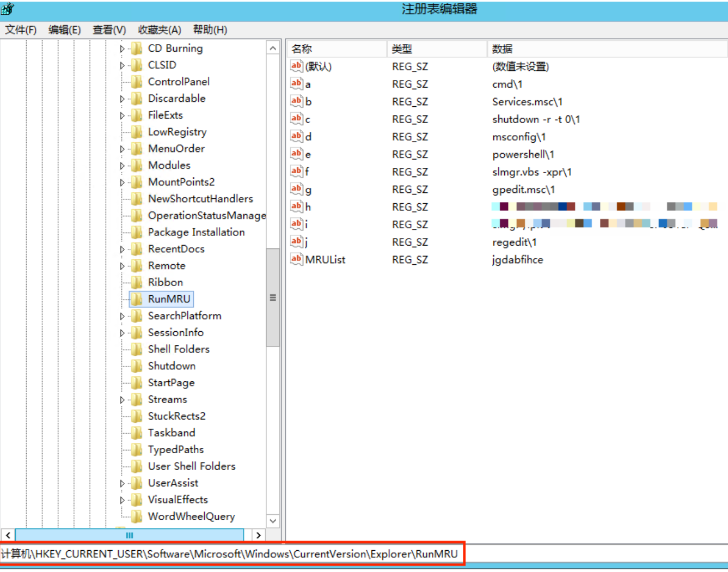
Task: Expand the CLSID tree node
Action: pyautogui.click(x=122, y=65)
